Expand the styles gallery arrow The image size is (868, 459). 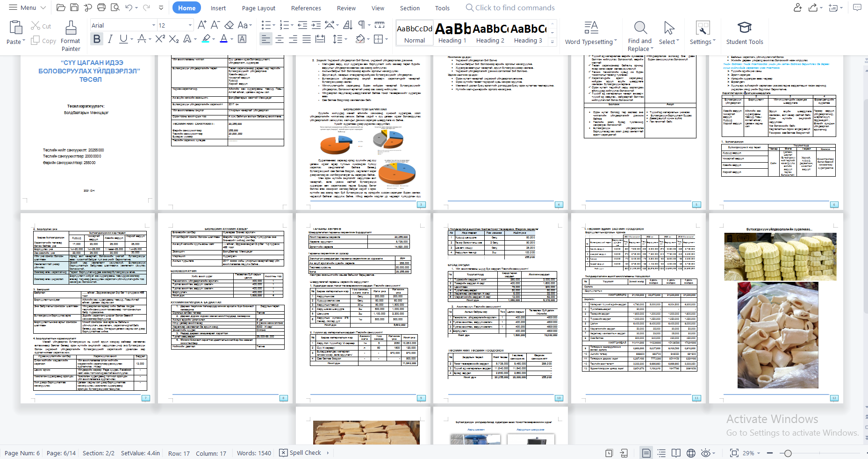[552, 42]
